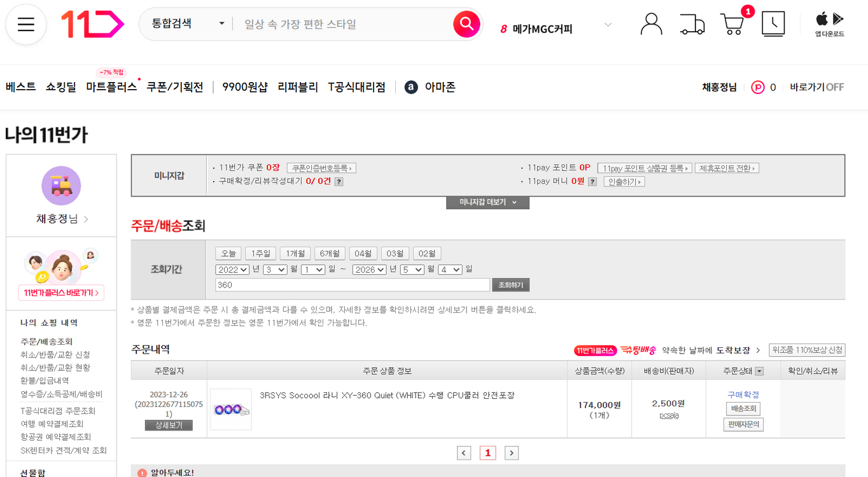Click 제휴포인트 전환 button
868x477 pixels.
pyautogui.click(x=727, y=168)
